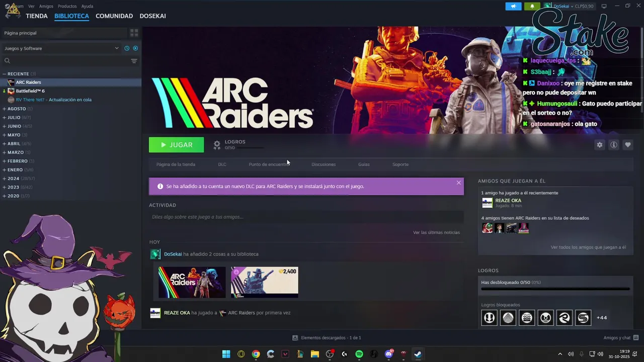Click first wishlist friend avatar
Viewport: 644px width, 362px height.
point(487,228)
